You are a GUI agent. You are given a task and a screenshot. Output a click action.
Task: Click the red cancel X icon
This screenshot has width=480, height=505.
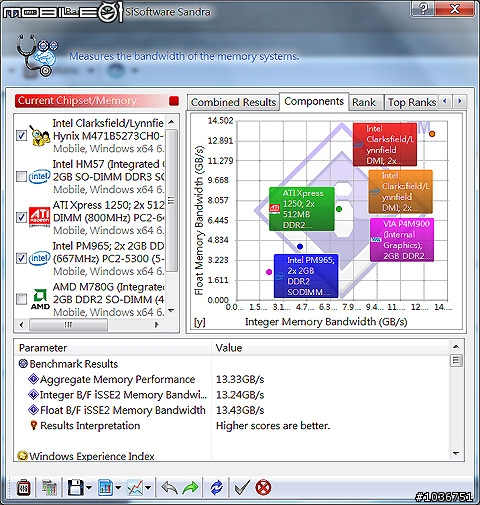tap(263, 488)
